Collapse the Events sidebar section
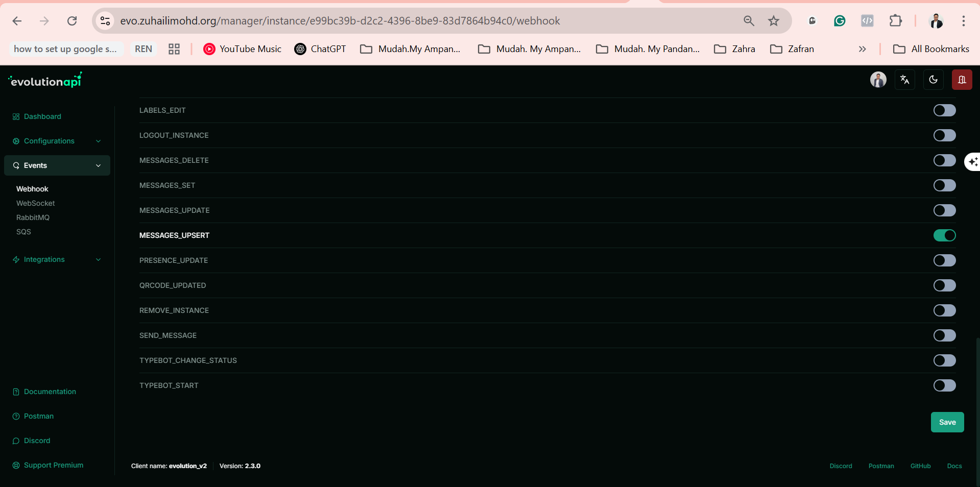Viewport: 980px width, 487px height. (x=57, y=165)
